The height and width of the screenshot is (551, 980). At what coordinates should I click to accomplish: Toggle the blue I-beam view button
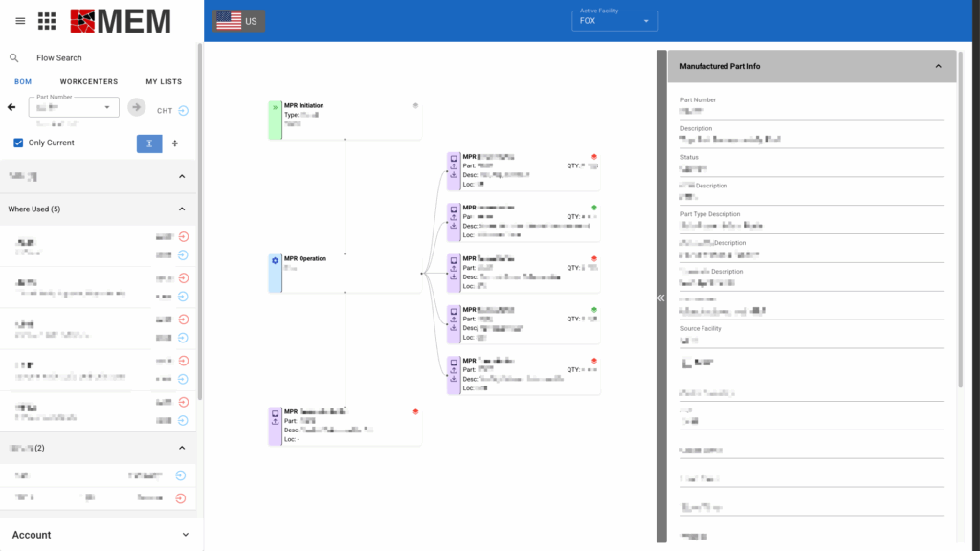149,143
